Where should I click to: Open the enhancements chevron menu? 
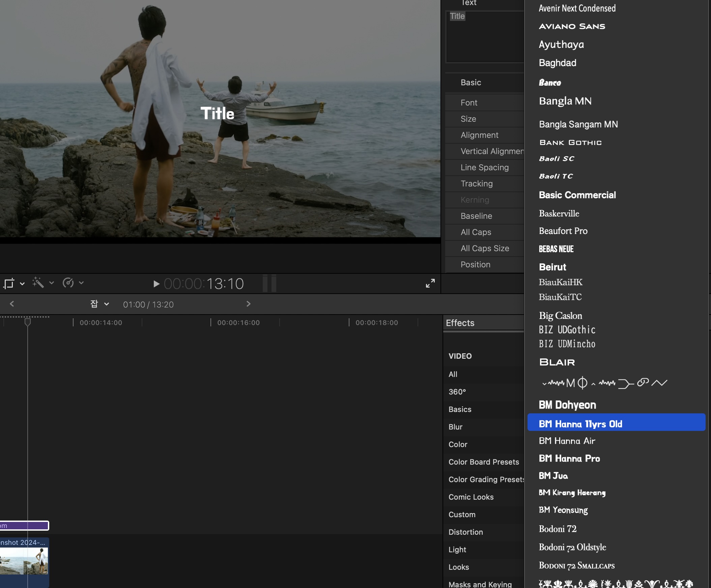tap(52, 283)
